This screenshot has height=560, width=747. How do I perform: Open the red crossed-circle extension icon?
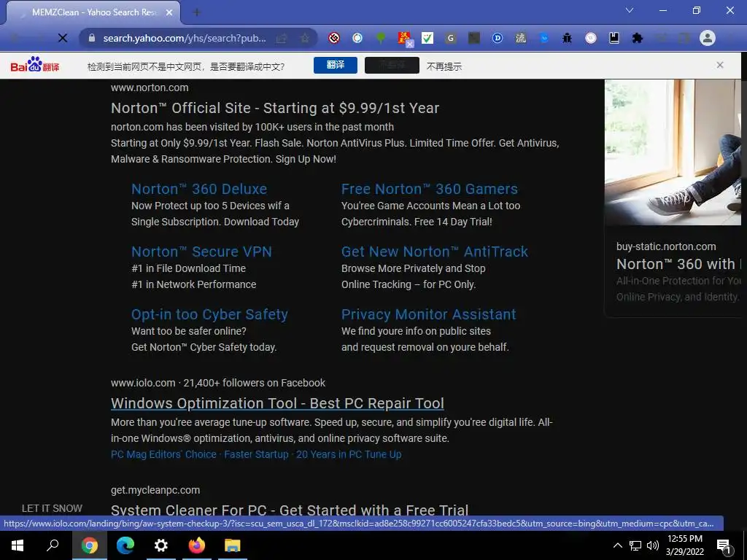[334, 38]
